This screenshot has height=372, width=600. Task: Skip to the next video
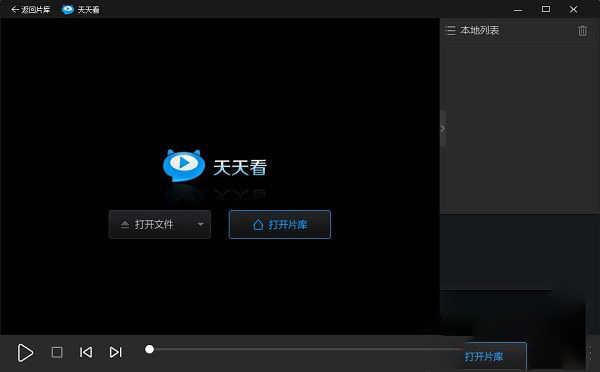click(x=116, y=352)
